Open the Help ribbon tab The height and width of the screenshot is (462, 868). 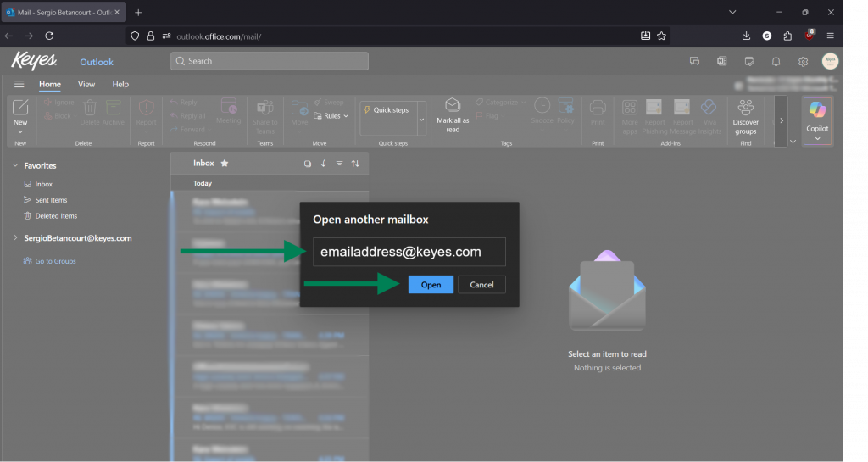tap(120, 84)
